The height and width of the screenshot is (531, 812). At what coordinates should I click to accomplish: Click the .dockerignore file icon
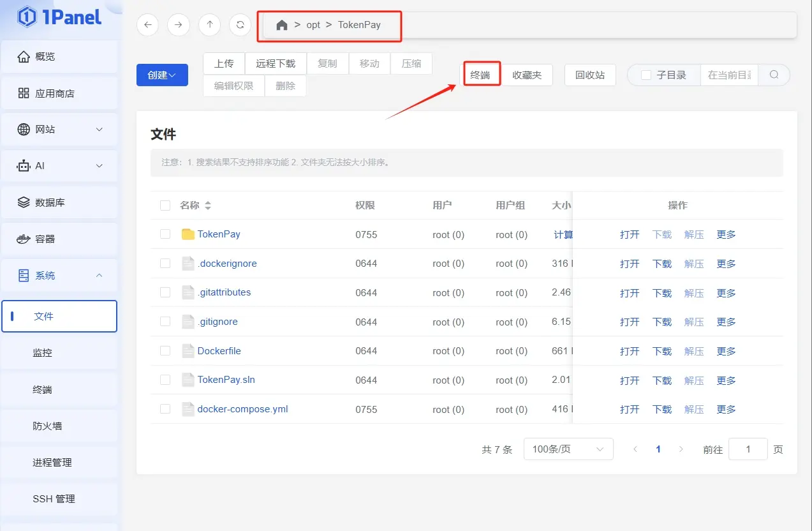[188, 263]
